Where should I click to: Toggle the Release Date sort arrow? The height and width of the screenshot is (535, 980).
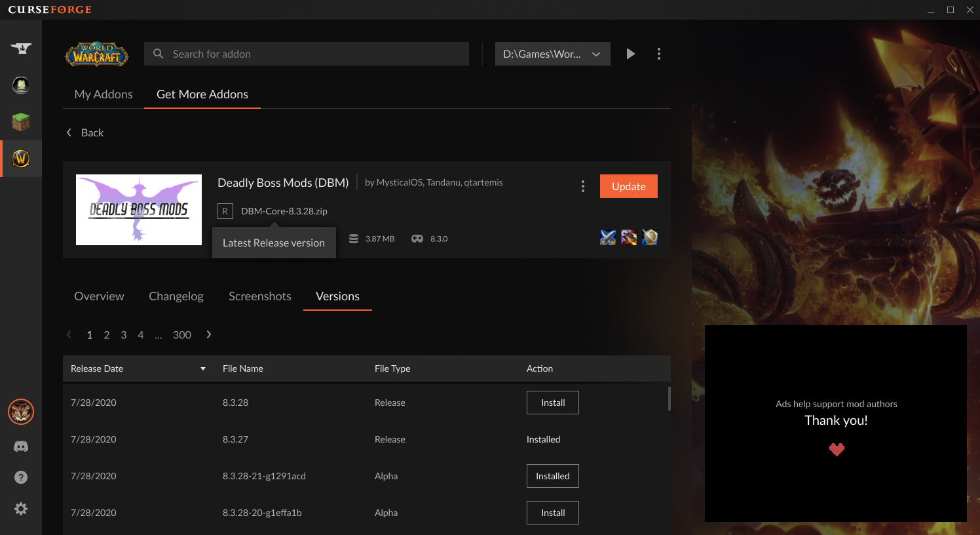tap(203, 368)
